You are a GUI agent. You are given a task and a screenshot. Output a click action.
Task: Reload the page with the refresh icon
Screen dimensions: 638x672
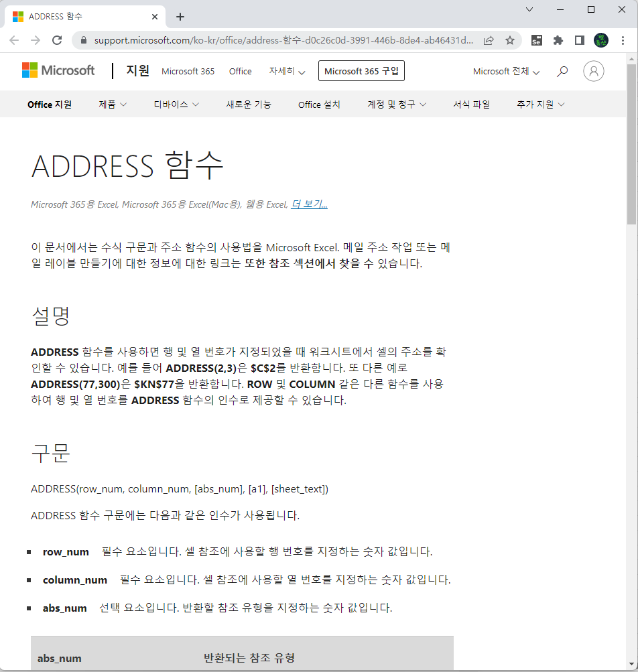click(x=56, y=40)
